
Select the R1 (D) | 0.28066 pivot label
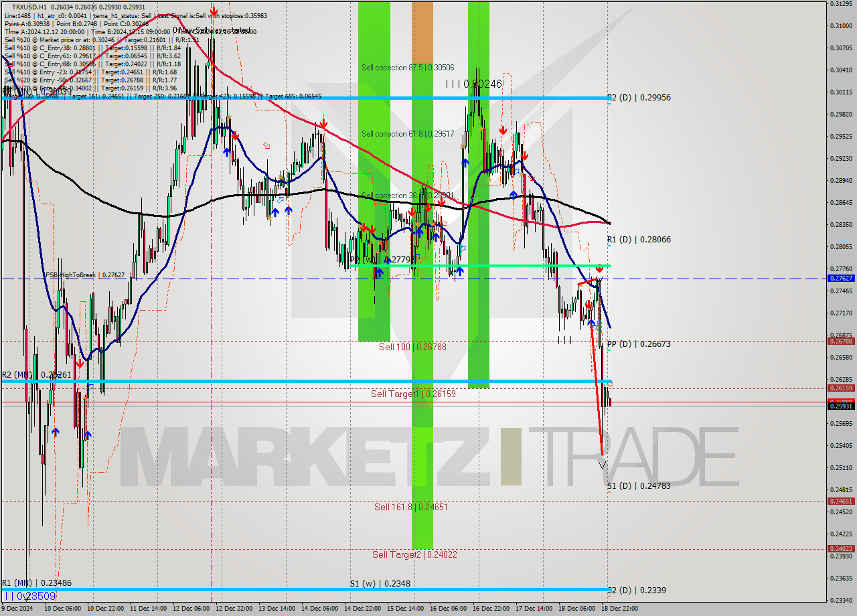click(x=639, y=240)
